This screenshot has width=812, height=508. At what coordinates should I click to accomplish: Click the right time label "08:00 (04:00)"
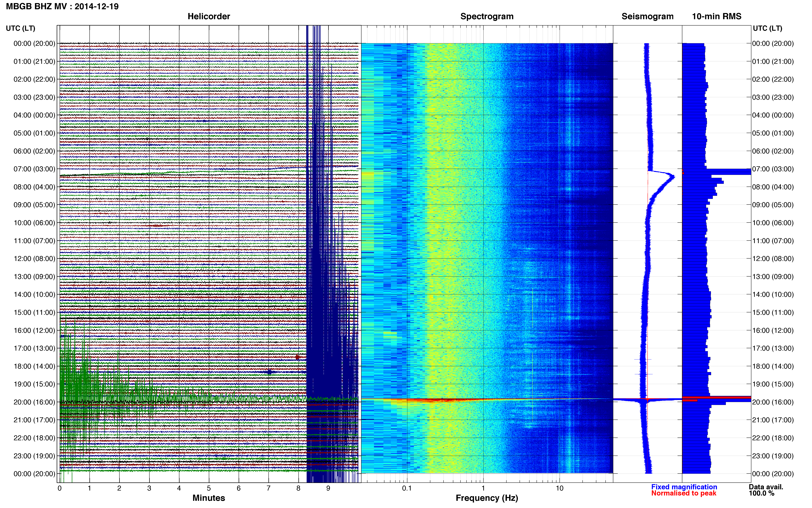click(773, 187)
